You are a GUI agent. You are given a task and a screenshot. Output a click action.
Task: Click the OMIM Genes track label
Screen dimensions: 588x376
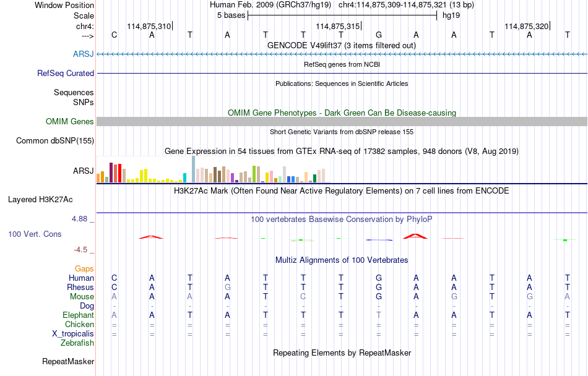point(69,121)
